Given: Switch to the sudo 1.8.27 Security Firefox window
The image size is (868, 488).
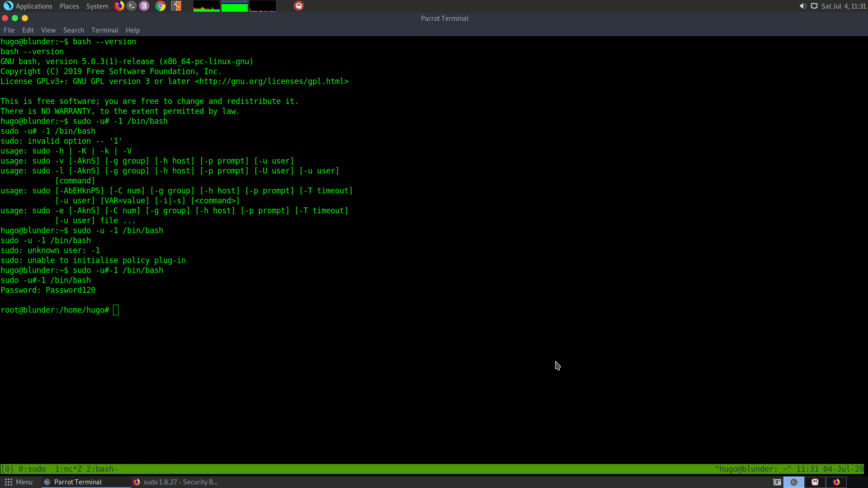Looking at the screenshot, I should [176, 482].
